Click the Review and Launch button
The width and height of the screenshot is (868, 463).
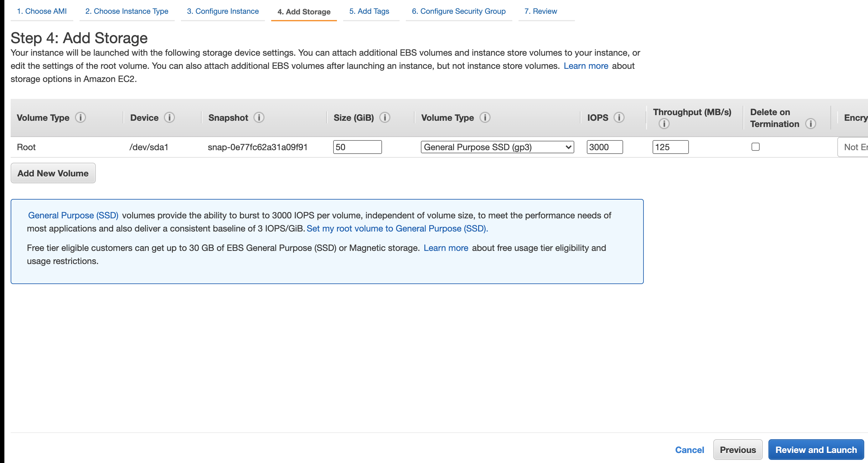816,450
